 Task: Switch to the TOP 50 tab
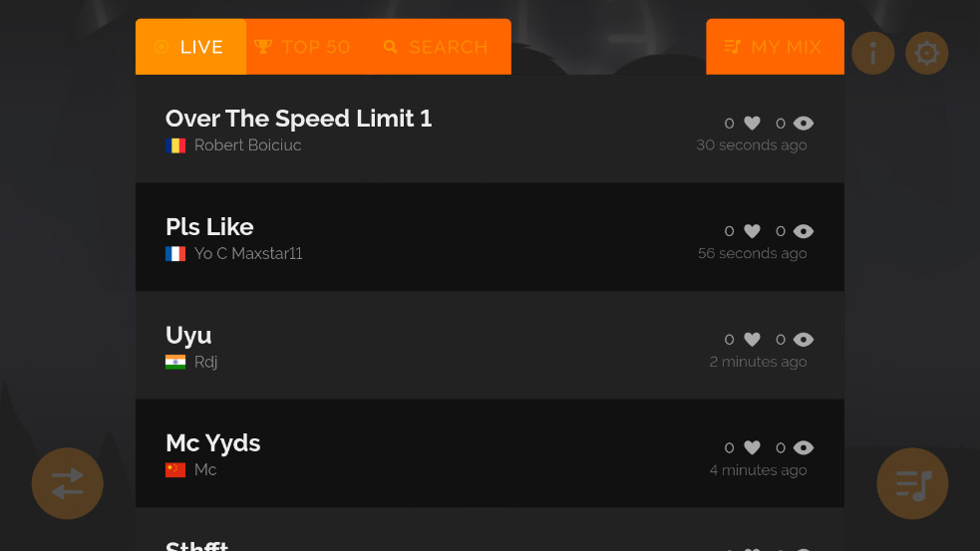(x=302, y=47)
